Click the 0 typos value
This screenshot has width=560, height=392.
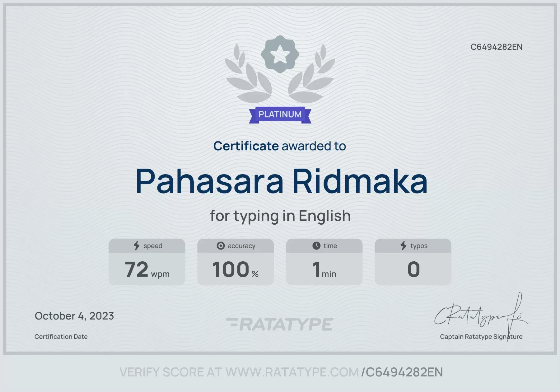tap(413, 269)
